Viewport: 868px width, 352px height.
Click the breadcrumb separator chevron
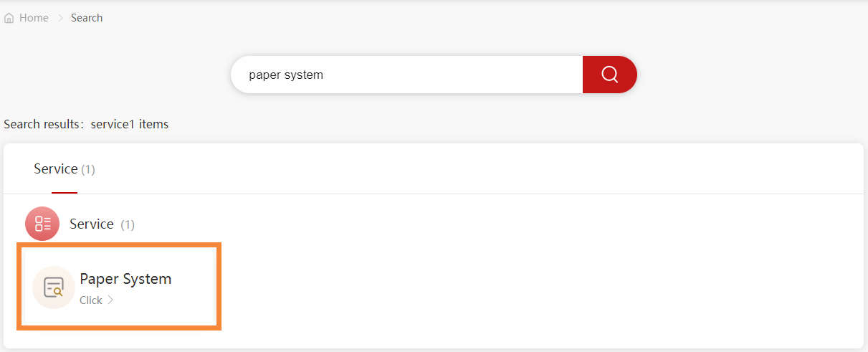(60, 18)
